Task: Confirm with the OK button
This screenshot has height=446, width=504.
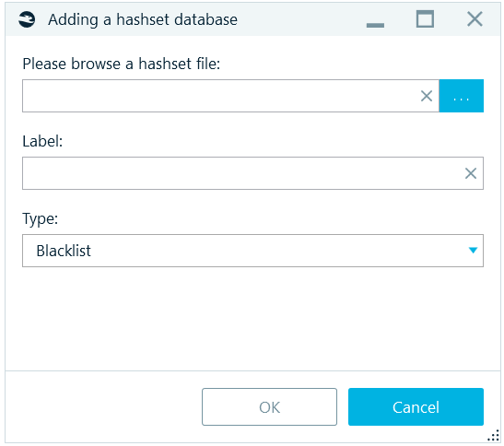Action: click(x=269, y=406)
